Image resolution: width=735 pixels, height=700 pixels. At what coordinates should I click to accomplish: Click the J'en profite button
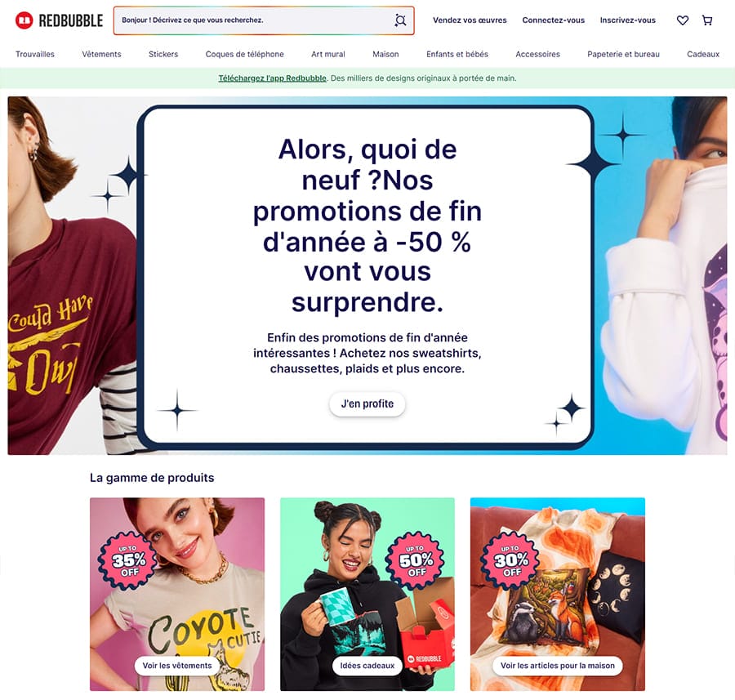point(367,404)
